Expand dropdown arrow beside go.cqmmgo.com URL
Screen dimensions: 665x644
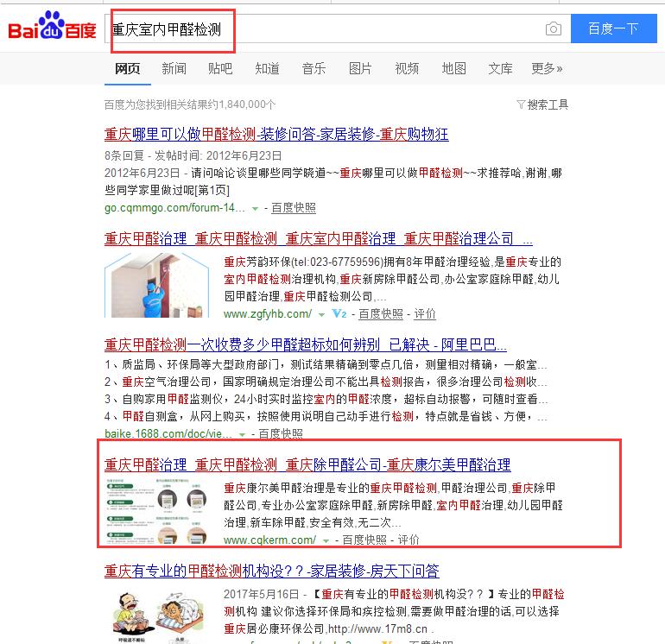click(x=255, y=209)
